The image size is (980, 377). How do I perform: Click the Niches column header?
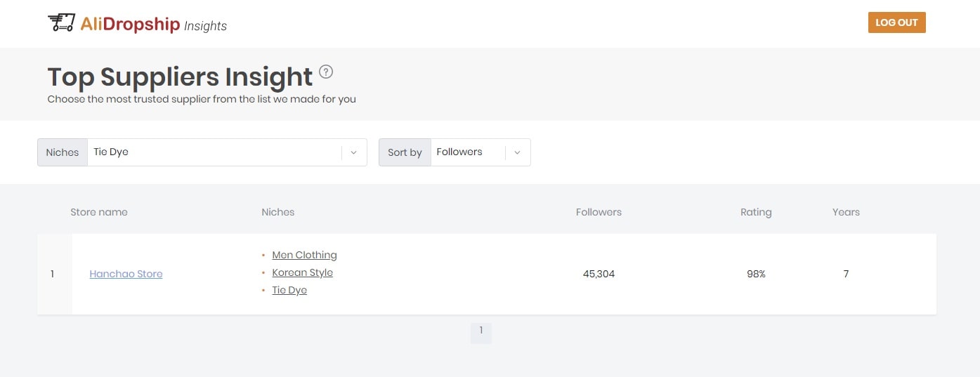pyautogui.click(x=278, y=212)
